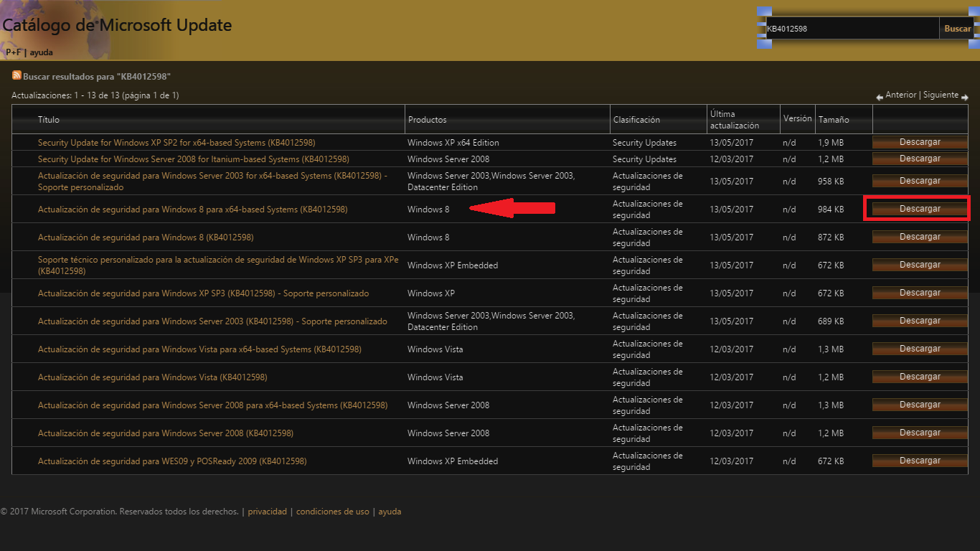The image size is (980, 551).
Task: Download the Spanish Windows Server 2008 1,2 MB update
Action: point(920,433)
